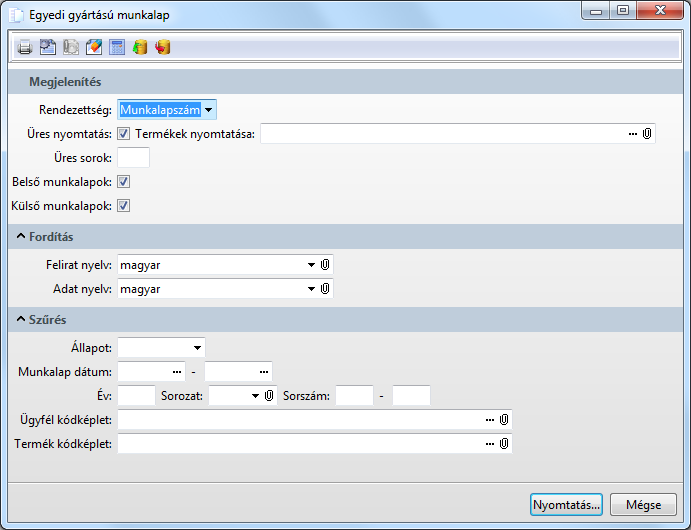This screenshot has width=691, height=530.
Task: Minimize the Egyedi gyártású munkalap window
Action: point(596,10)
